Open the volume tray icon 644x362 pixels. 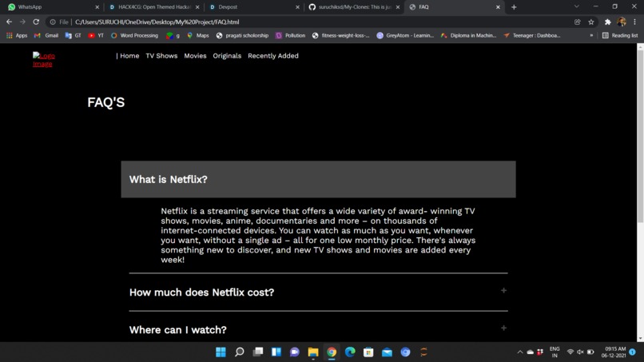(x=580, y=352)
